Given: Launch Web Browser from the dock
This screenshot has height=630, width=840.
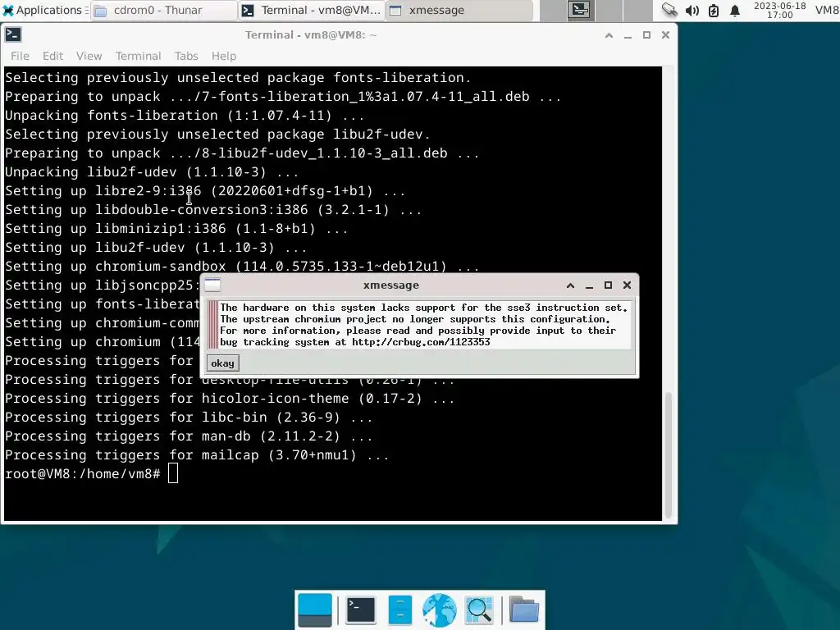Looking at the screenshot, I should click(x=440, y=609).
